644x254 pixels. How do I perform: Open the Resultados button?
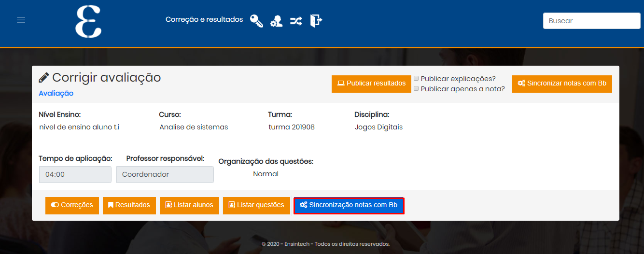click(x=129, y=205)
